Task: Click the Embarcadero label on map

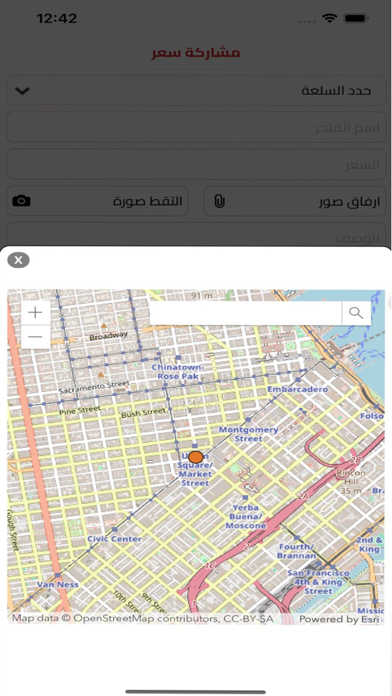Action: pos(298,389)
